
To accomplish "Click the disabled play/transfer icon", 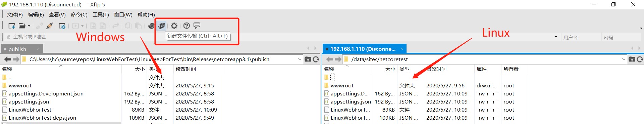I will [75, 26].
